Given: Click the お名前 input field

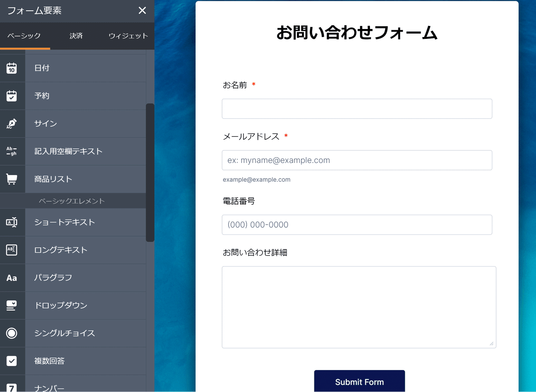Looking at the screenshot, I should tap(357, 108).
